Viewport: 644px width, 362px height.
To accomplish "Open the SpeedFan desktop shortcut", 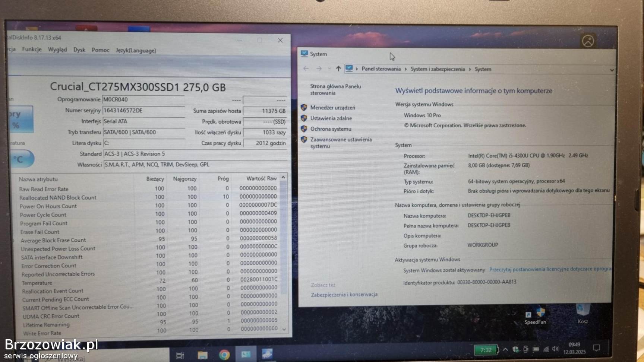I will point(535,316).
